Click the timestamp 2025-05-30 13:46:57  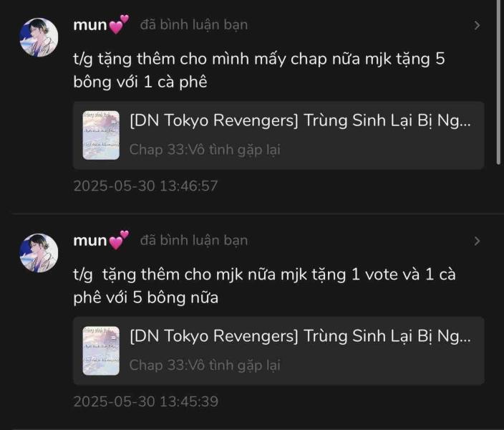point(145,186)
